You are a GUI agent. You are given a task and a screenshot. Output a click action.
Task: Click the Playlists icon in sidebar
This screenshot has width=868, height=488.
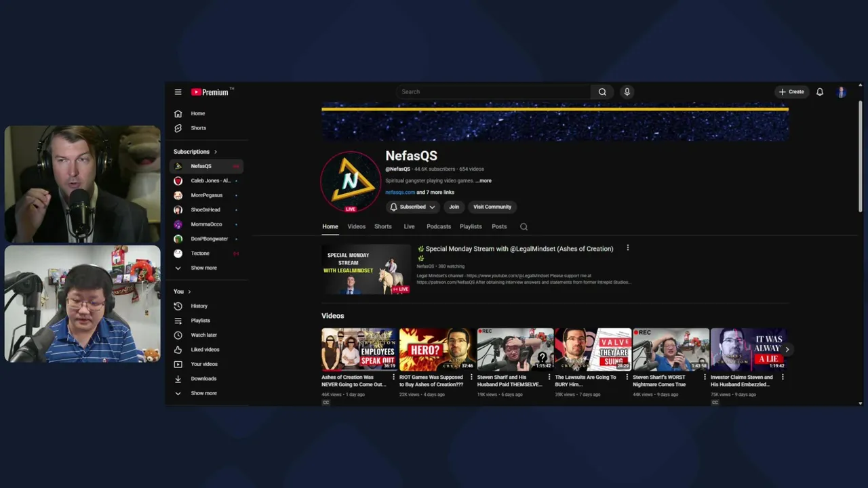point(178,321)
